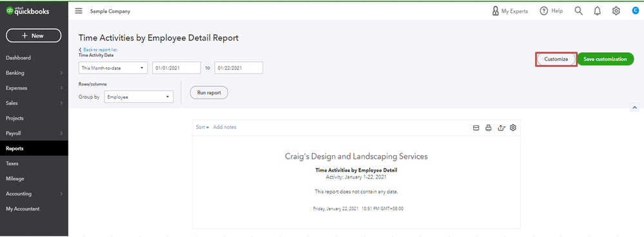Open the Payroll section
This screenshot has height=237, width=644.
click(x=14, y=133)
